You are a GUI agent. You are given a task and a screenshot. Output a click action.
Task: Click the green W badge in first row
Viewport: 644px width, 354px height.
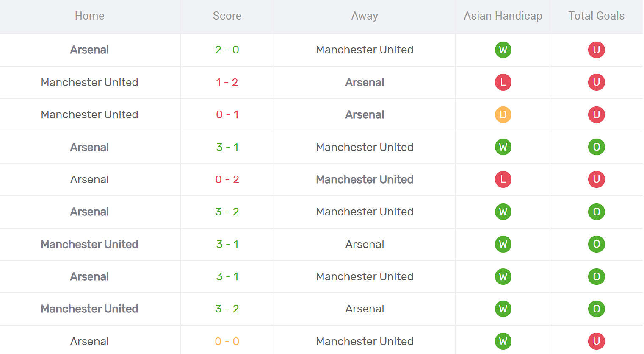click(503, 50)
